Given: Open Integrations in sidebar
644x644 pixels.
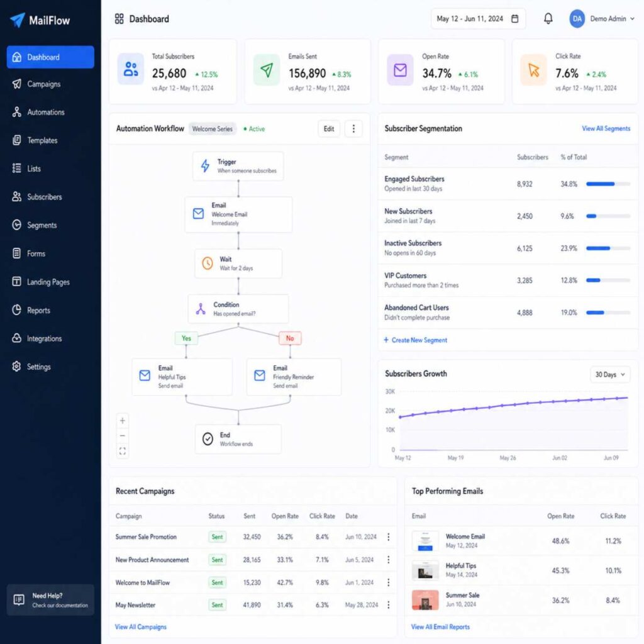Looking at the screenshot, I should point(50,339).
